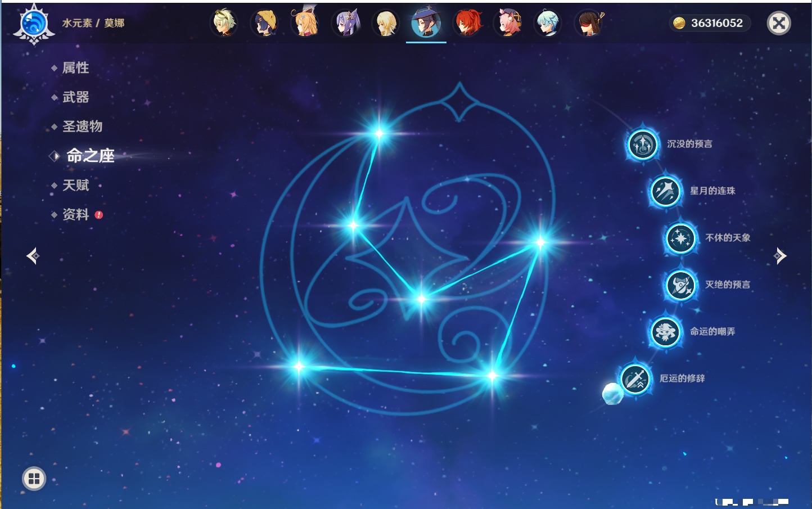Click Mona's highlighted avatar with witch hat
812x509 pixels.
[x=426, y=23]
